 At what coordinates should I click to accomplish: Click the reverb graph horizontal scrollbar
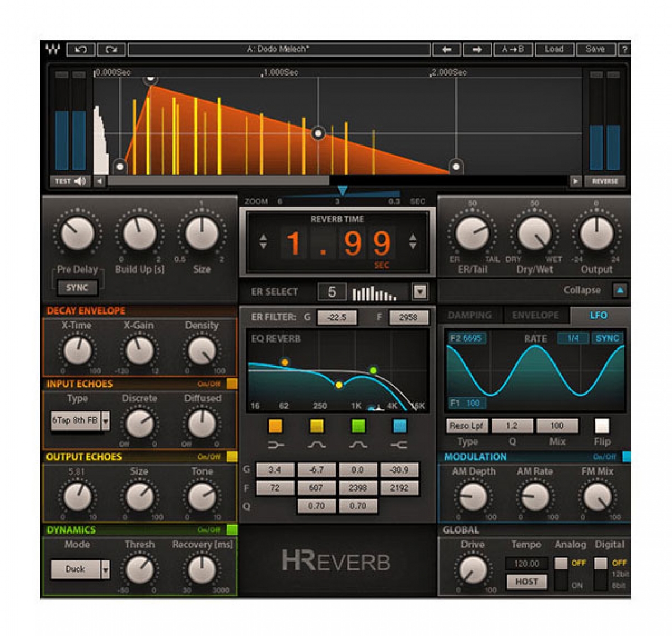pos(218,181)
